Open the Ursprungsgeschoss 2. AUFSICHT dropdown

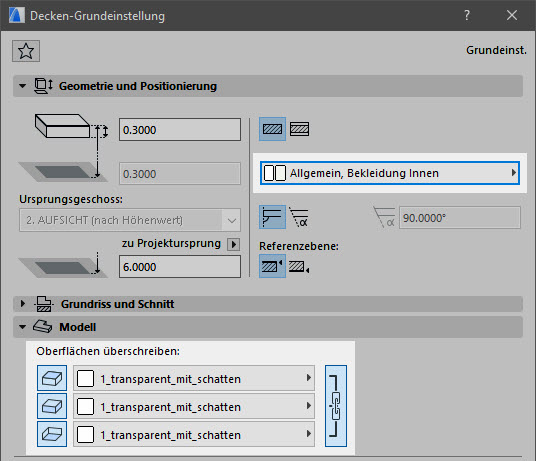130,220
